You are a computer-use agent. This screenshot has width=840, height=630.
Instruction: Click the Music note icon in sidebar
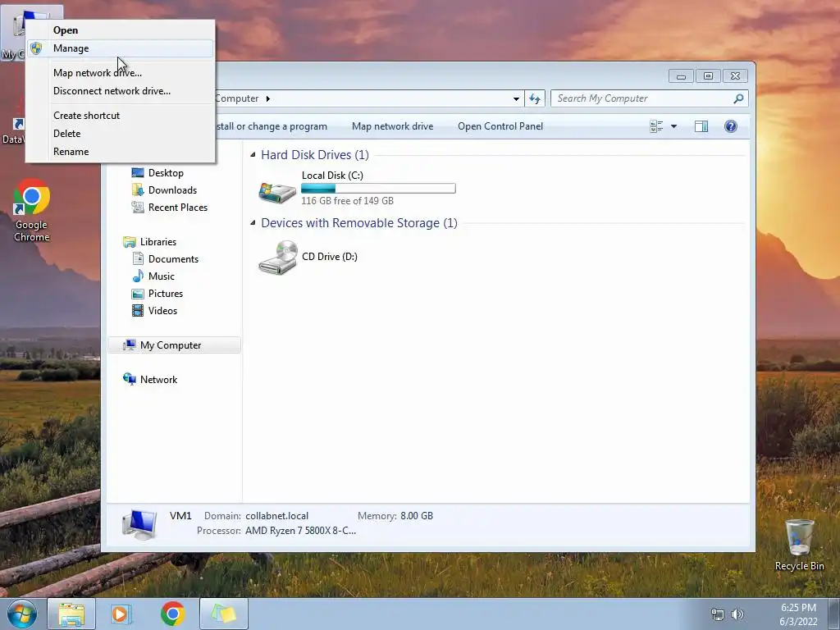[x=138, y=276]
